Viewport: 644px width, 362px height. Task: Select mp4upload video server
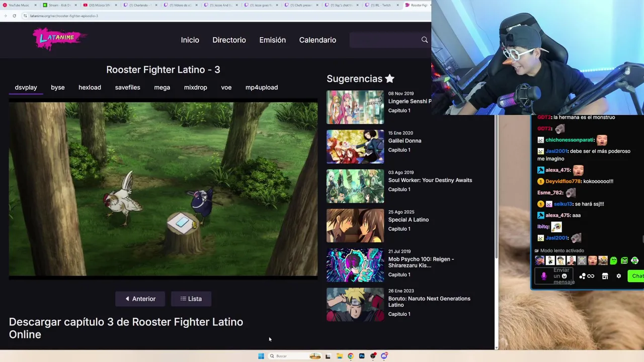tap(262, 87)
